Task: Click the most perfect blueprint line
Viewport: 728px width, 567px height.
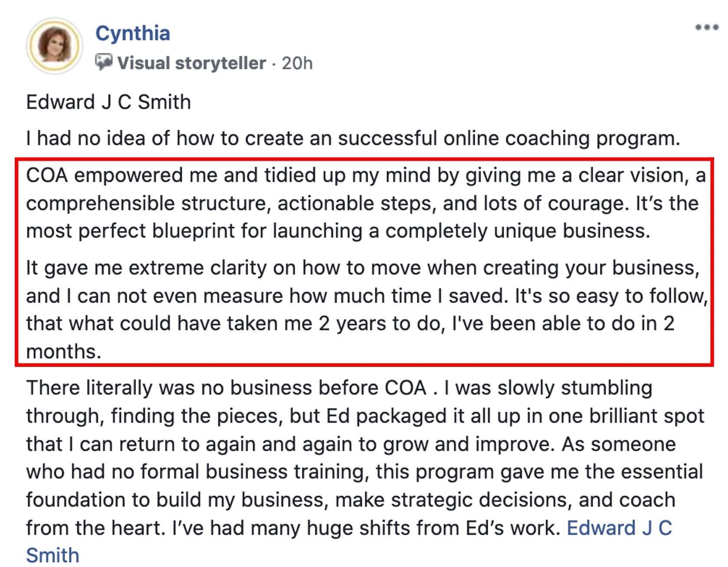Action: click(338, 231)
